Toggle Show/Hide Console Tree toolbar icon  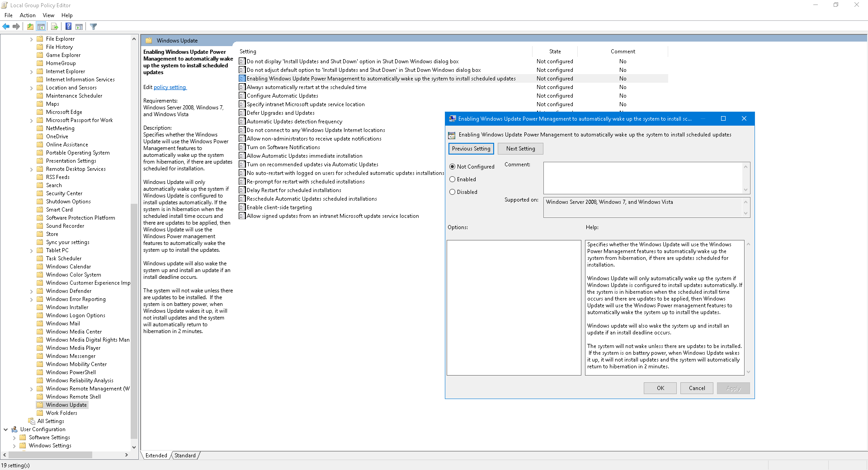41,27
